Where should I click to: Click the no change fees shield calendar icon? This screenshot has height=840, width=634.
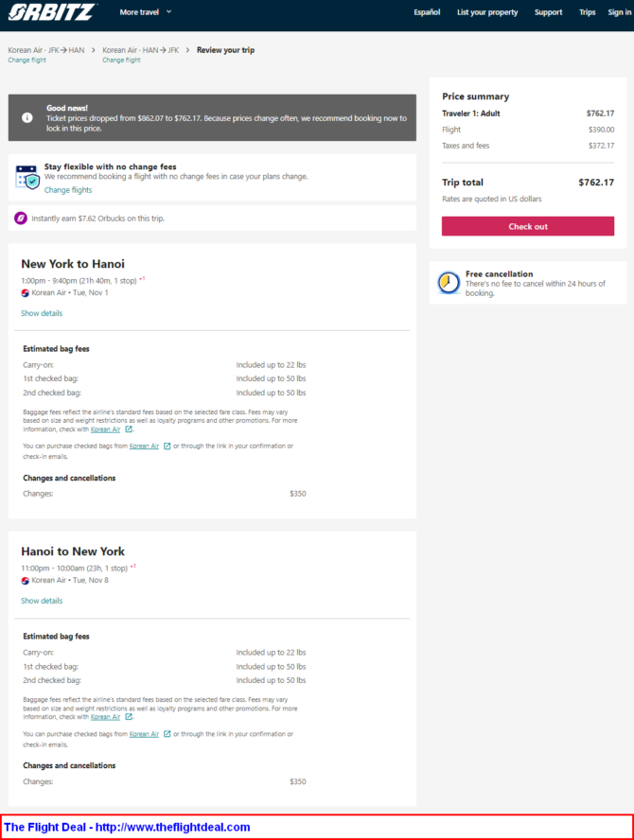click(26, 177)
